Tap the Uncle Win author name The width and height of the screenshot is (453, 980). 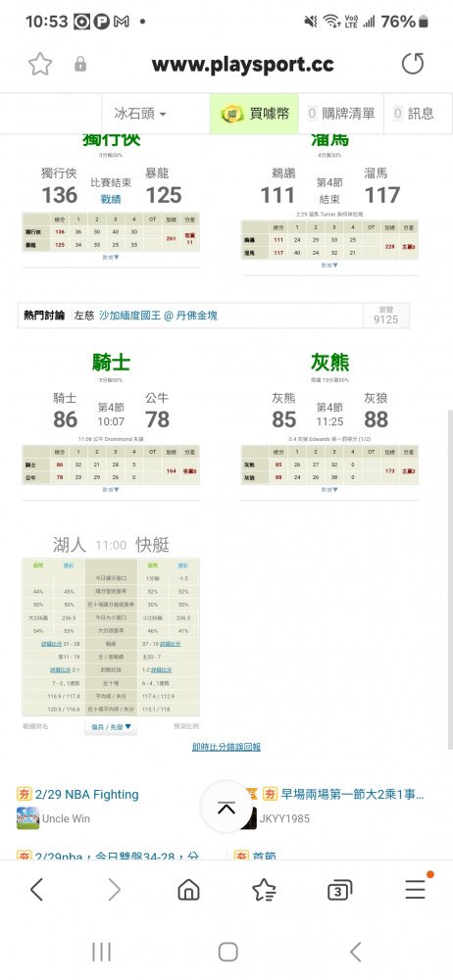click(x=66, y=818)
